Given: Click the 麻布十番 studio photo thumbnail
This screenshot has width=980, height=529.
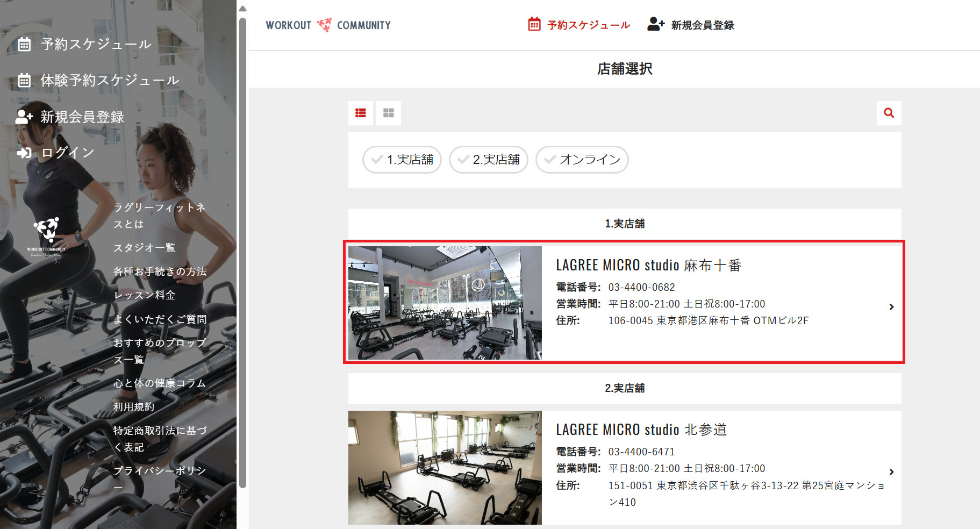Looking at the screenshot, I should click(445, 303).
